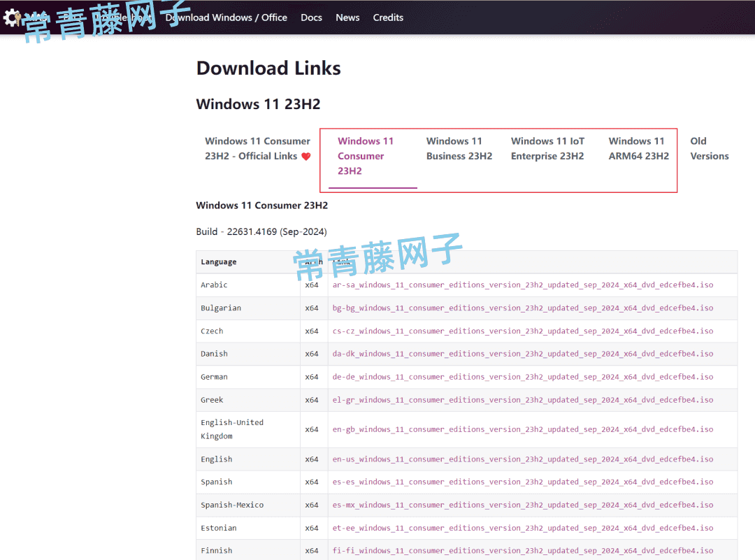Click the Danish language cell
The image size is (755, 560).
tap(248, 354)
